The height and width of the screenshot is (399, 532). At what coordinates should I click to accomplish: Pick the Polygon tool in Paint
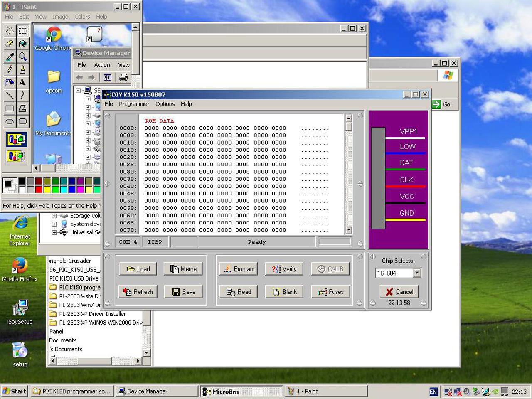tap(23, 108)
